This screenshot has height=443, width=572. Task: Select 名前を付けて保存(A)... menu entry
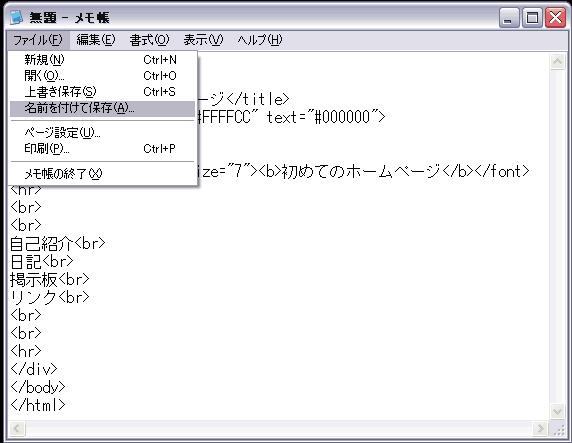coord(103,108)
